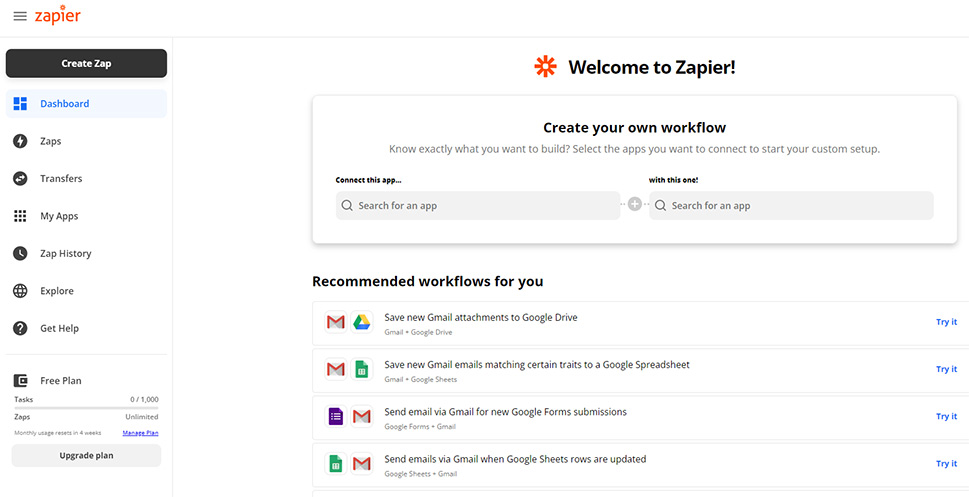Screen dimensions: 969x497
Task: Open the Get Help menu item
Action: click(x=87, y=328)
